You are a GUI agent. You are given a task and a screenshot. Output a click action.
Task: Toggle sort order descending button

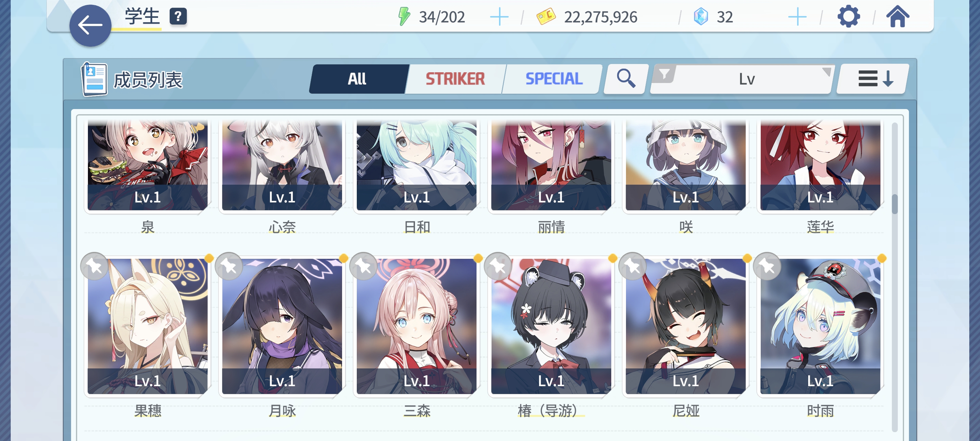click(x=873, y=79)
